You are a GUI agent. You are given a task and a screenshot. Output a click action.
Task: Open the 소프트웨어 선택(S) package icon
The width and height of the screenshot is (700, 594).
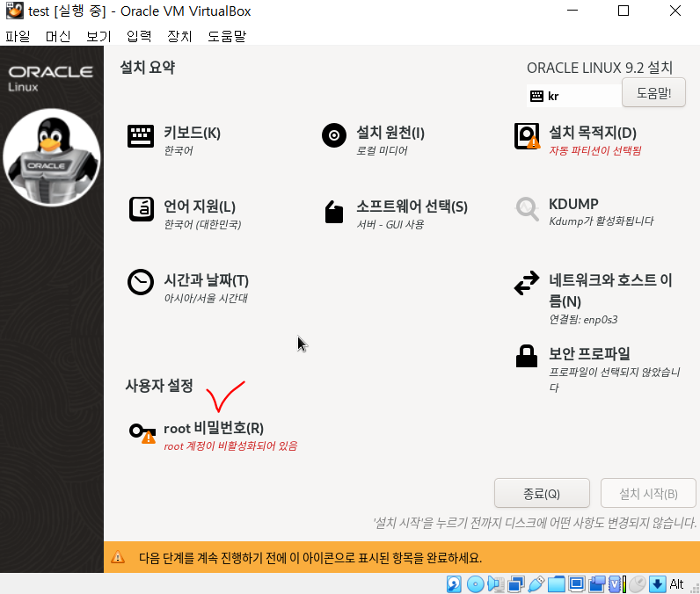pos(334,212)
